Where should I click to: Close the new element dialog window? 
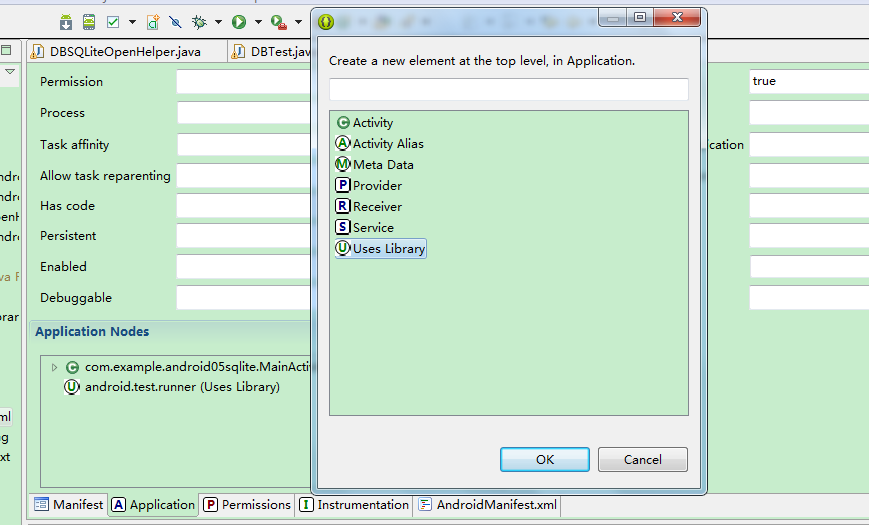tap(677, 17)
